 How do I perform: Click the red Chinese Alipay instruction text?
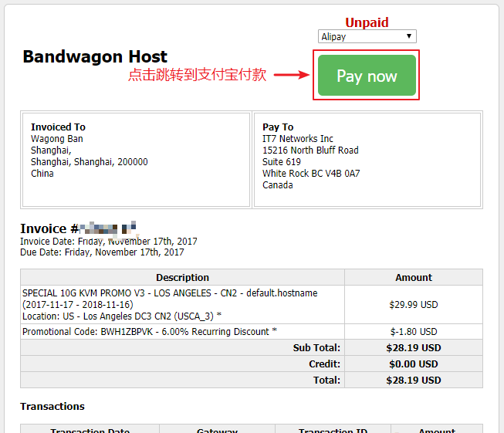pos(197,75)
